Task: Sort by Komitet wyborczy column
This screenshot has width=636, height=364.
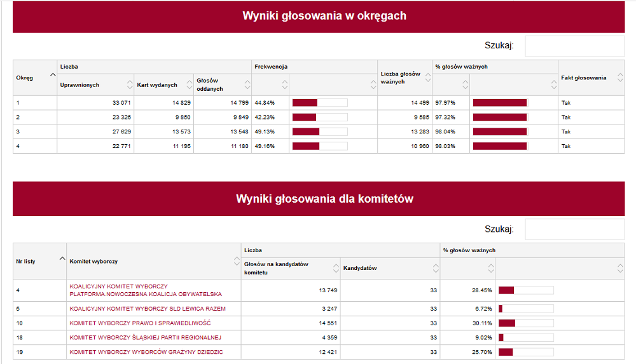Action: pyautogui.click(x=153, y=261)
